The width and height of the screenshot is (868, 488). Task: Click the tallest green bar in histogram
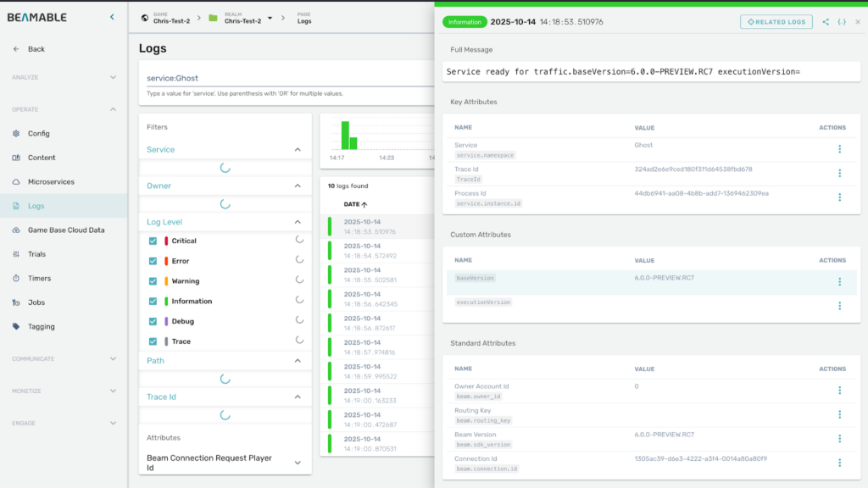tap(345, 135)
